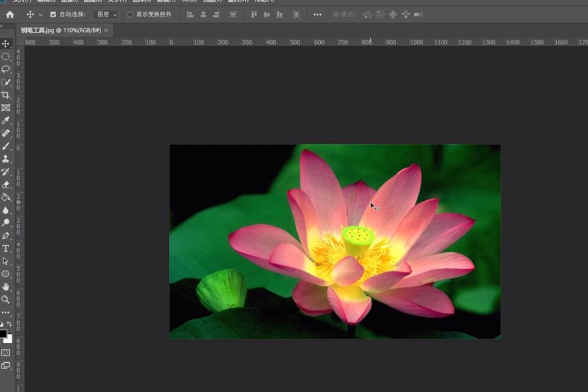Enable the 显示变换控件 checkbox
588x392 pixels.
click(x=130, y=15)
